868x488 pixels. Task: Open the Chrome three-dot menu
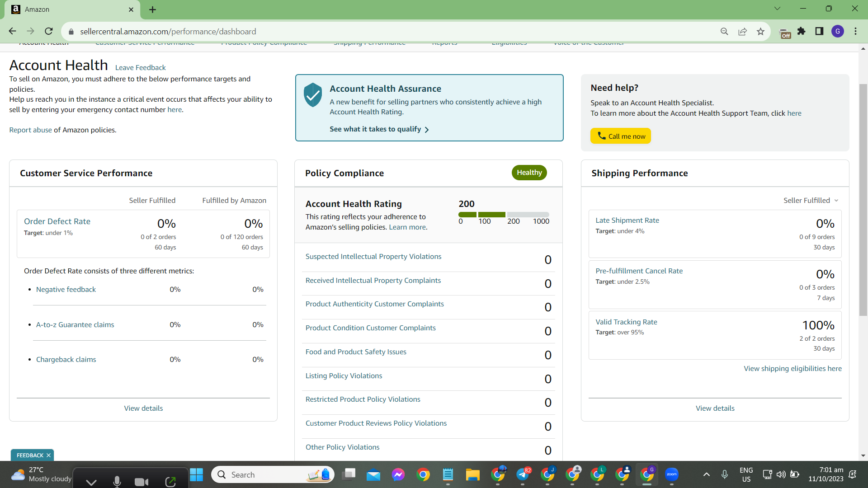pos(855,31)
